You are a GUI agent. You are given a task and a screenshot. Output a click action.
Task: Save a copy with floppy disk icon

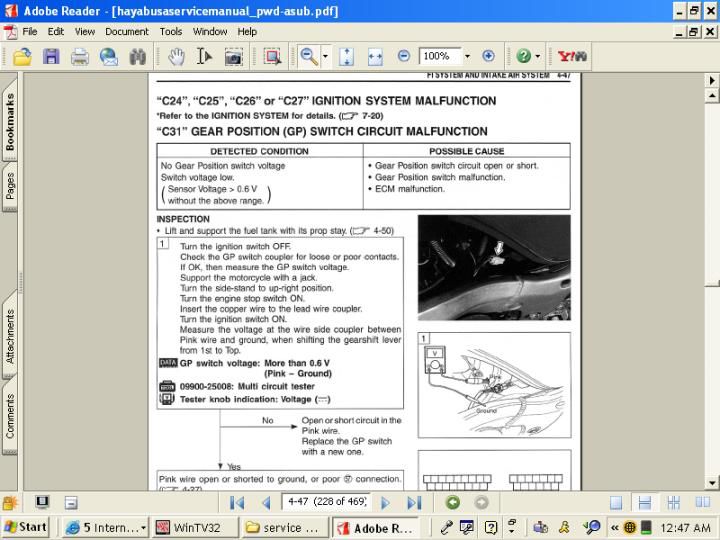click(x=51, y=57)
